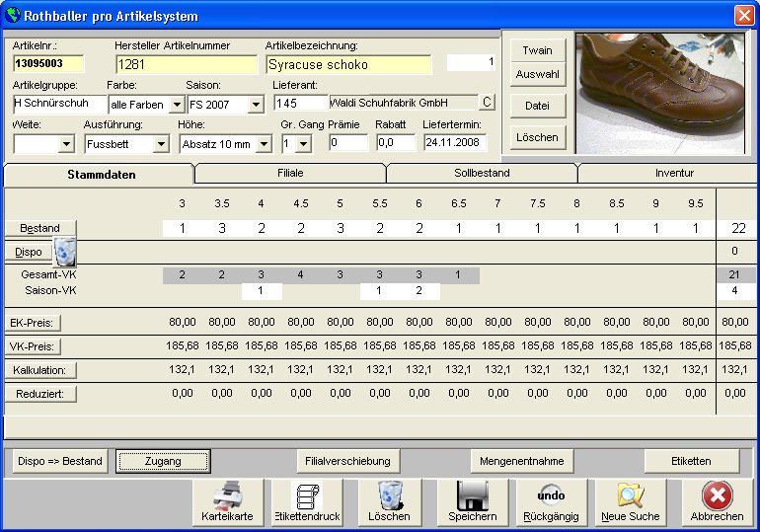The image size is (760, 532).
Task: Start Etikettendruck label printing
Action: pyautogui.click(x=307, y=502)
